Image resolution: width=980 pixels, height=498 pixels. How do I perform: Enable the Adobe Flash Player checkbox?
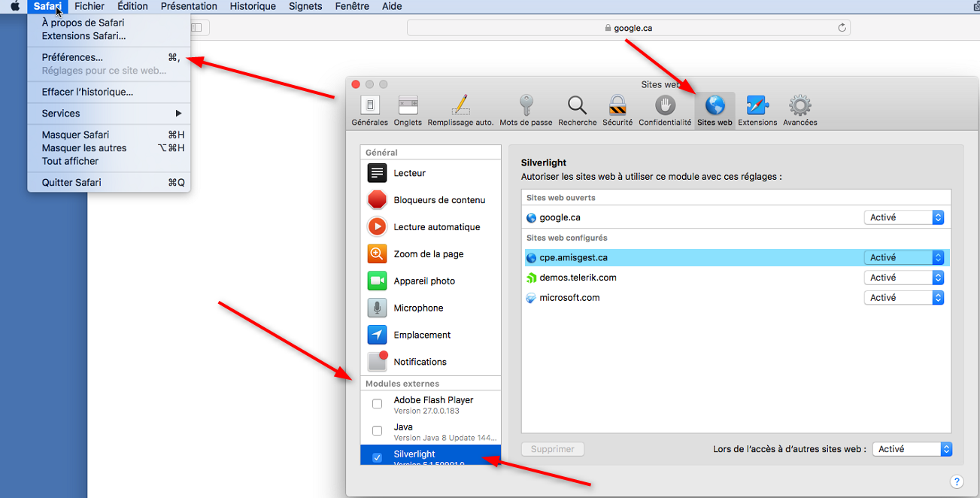(x=378, y=405)
